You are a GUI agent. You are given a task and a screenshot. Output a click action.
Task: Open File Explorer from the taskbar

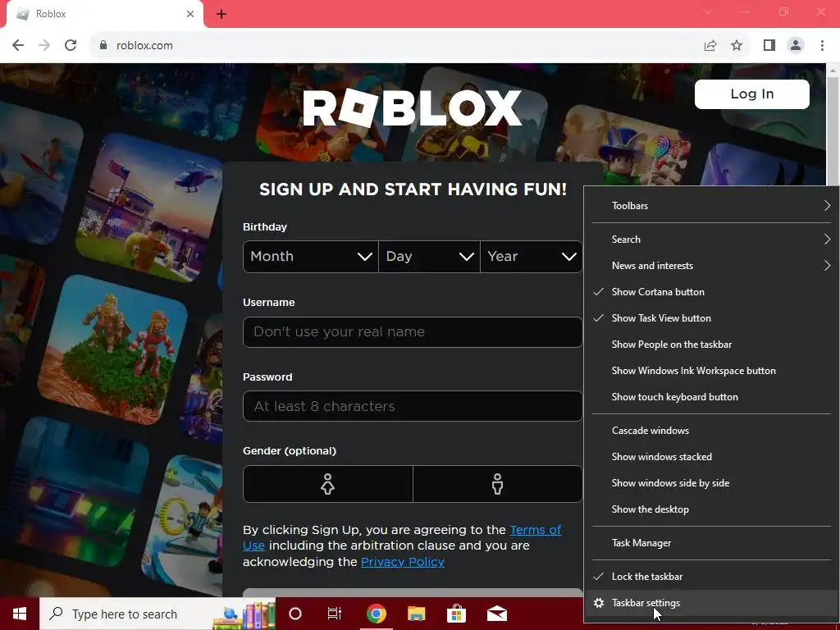416,614
